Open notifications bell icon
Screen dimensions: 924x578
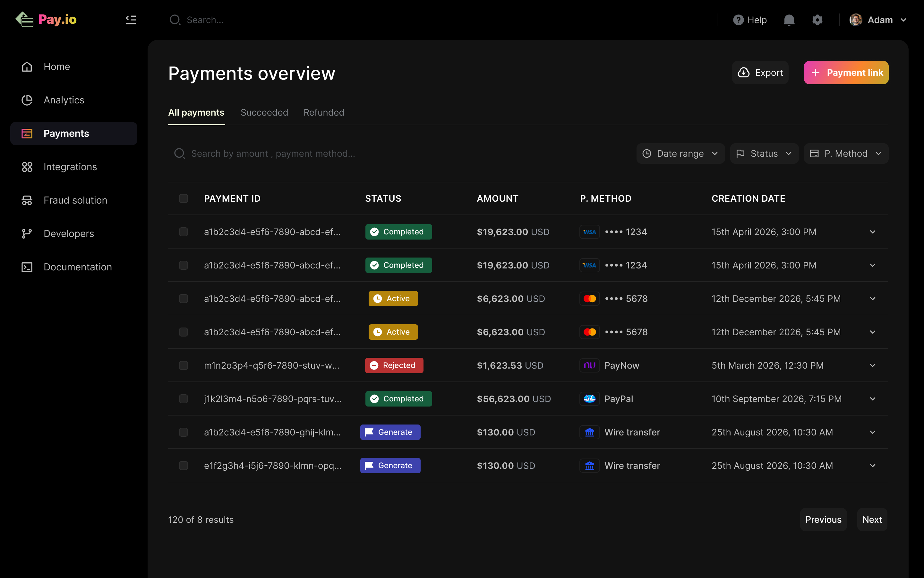click(789, 20)
